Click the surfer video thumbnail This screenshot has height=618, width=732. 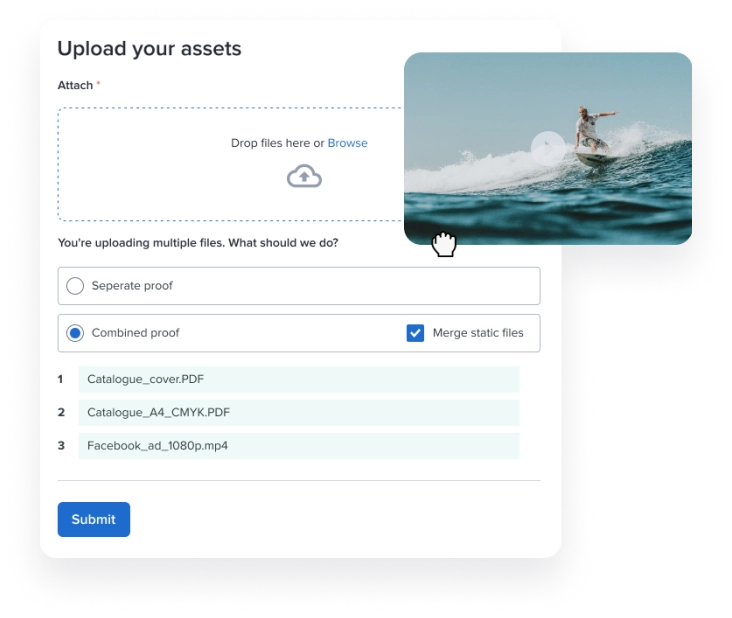click(548, 148)
